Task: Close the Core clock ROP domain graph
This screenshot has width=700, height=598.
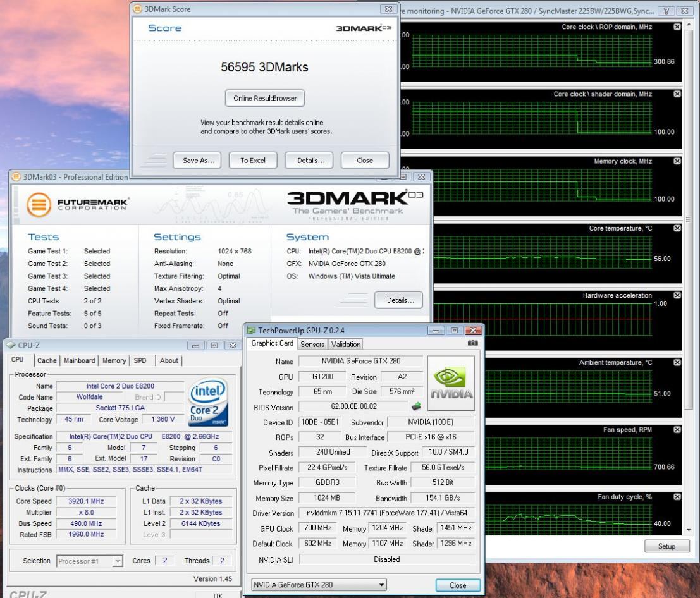Action: tap(677, 27)
